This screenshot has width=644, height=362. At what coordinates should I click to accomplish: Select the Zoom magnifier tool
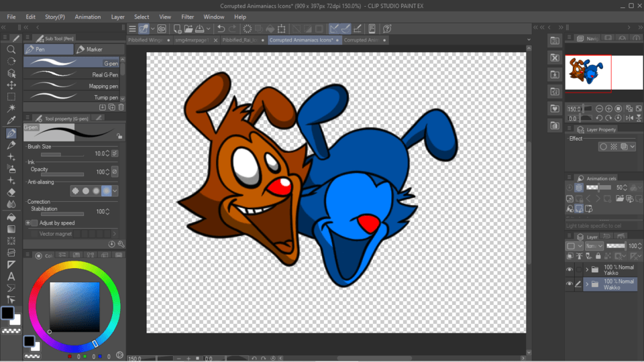pos(11,50)
